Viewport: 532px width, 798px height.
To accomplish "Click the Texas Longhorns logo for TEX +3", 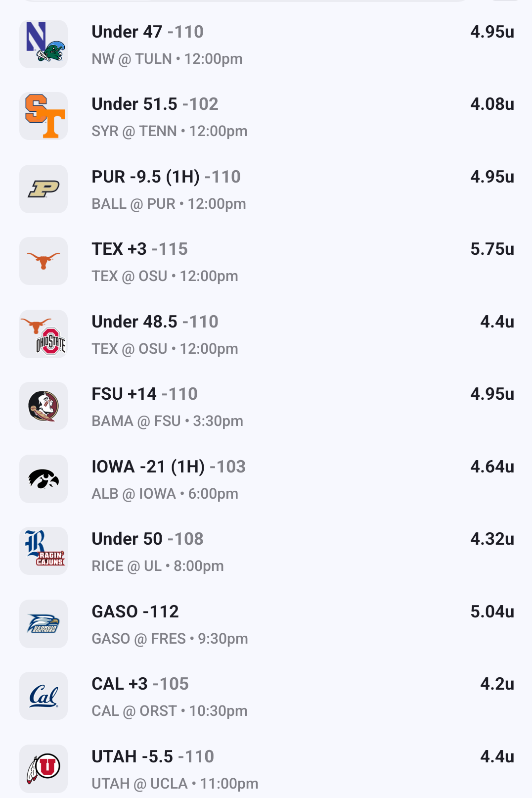I will click(x=44, y=261).
